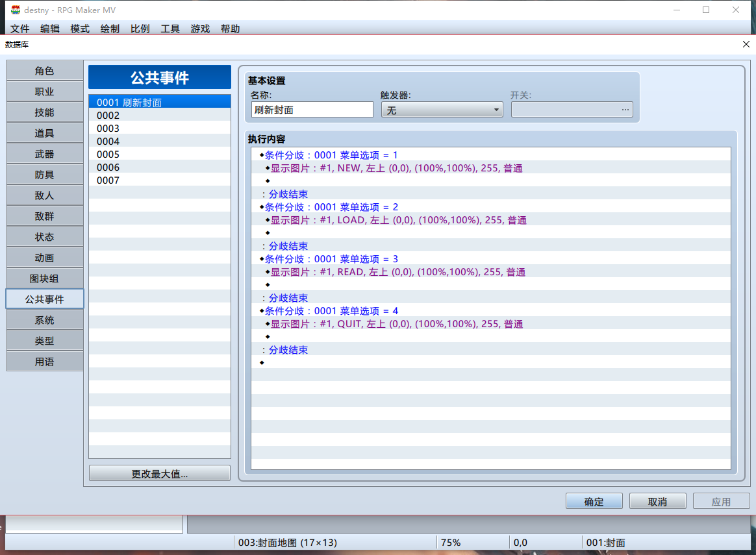This screenshot has height=555, width=756.
Task: Switch to the 敌人 database tab
Action: click(44, 195)
